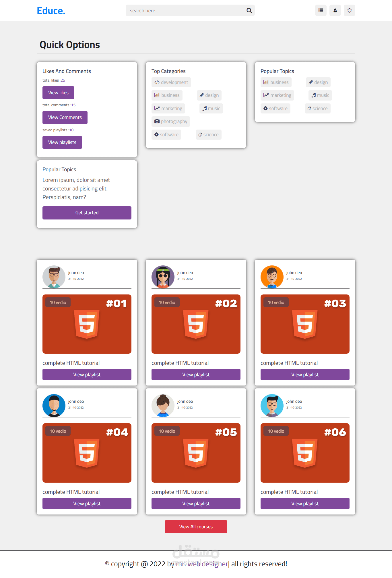Click 'complete HTML tutorial' title of course #02

180,363
